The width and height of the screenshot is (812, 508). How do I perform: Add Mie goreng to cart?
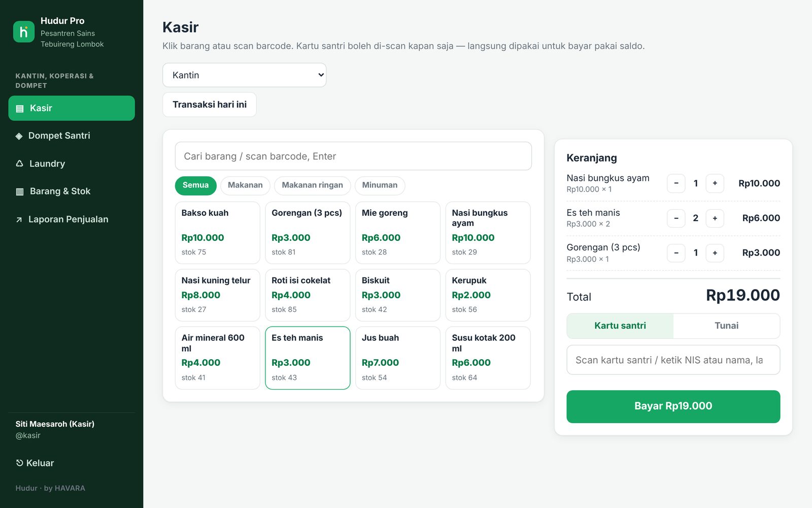click(398, 233)
